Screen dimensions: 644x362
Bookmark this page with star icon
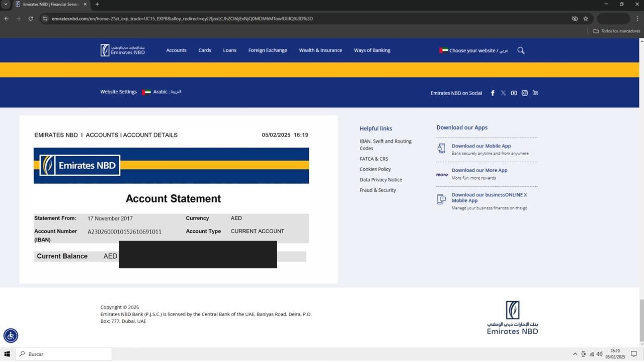(586, 19)
